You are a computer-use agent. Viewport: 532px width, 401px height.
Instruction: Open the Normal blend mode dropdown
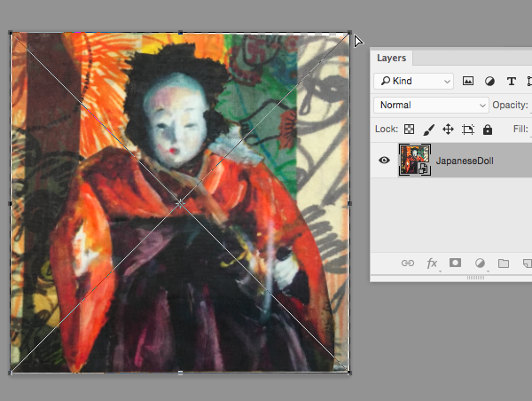pyautogui.click(x=431, y=105)
